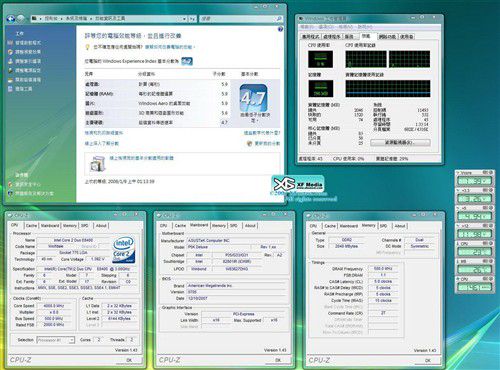Click the small Windows Experience Index base score badge
The height and width of the screenshot is (370, 500).
pyautogui.click(x=187, y=61)
